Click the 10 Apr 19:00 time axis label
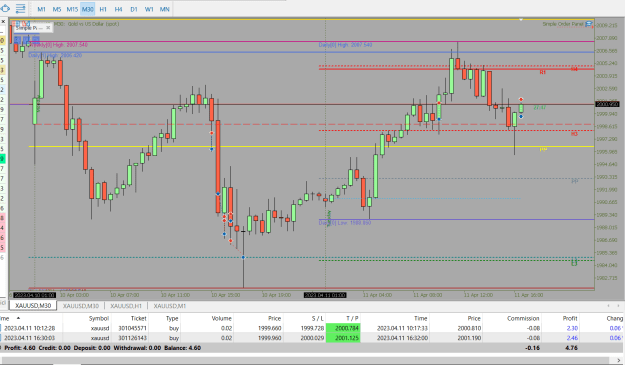 (276, 295)
